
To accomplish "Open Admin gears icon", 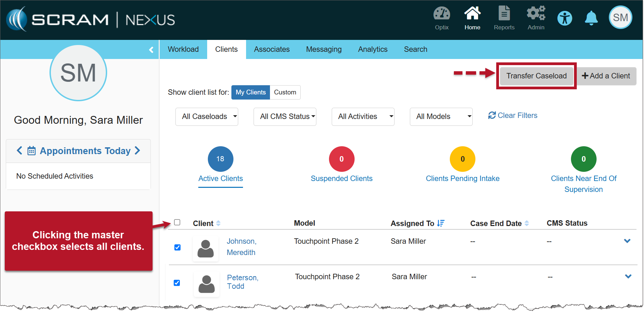I will pyautogui.click(x=535, y=14).
